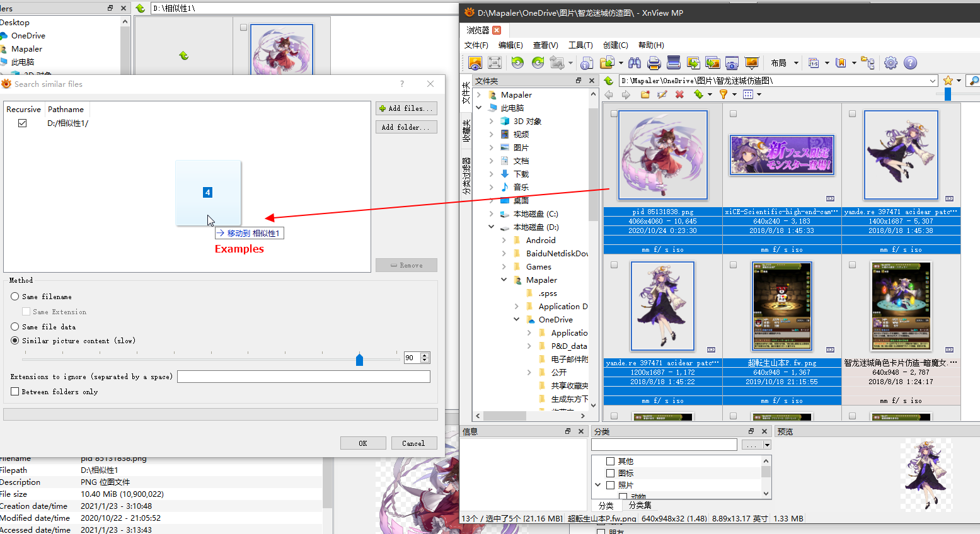This screenshot has height=534, width=980.
Task: Switch to the 分类集 tab
Action: (x=640, y=506)
